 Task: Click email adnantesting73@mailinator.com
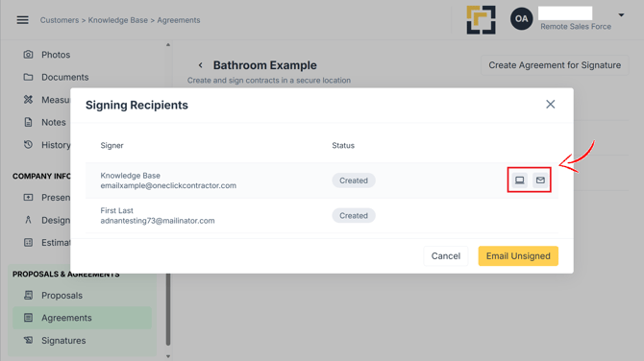point(158,221)
